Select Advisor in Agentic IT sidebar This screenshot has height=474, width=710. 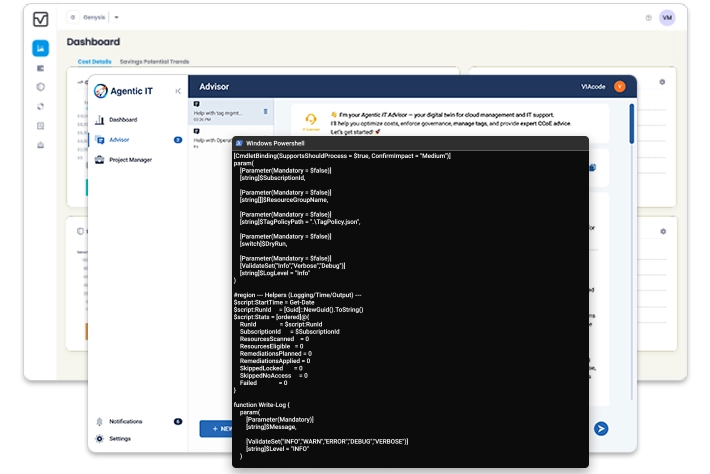click(120, 139)
